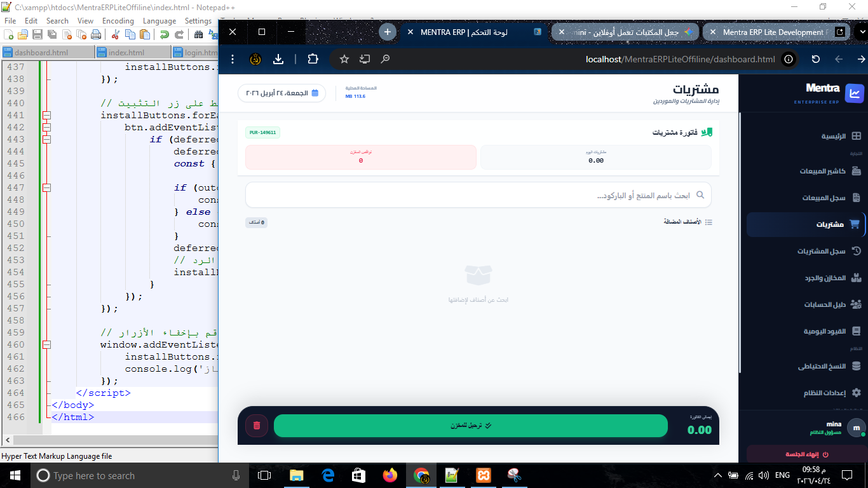Switch to index.html tab in Notepad++
Screen dimensions: 868x488
[133, 53]
